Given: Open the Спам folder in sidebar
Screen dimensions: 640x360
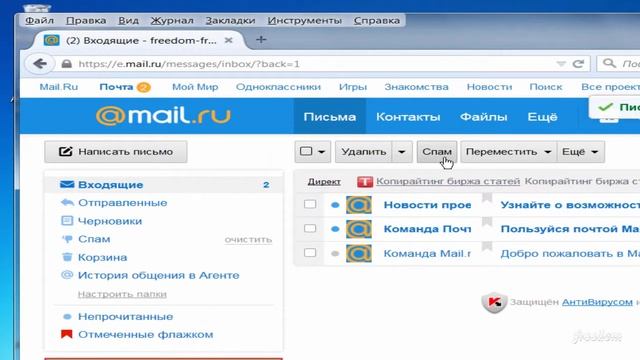Looking at the screenshot, I should pos(94,239).
